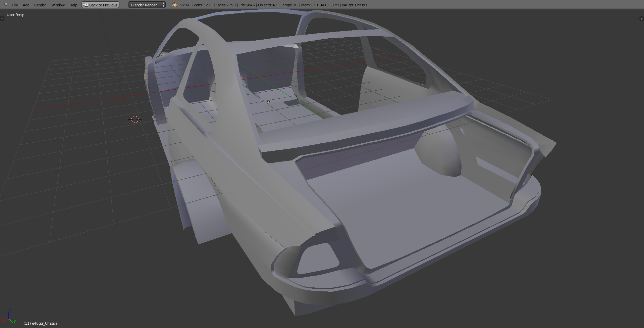644x328 pixels.
Task: Open the Render menu
Action: [40, 5]
